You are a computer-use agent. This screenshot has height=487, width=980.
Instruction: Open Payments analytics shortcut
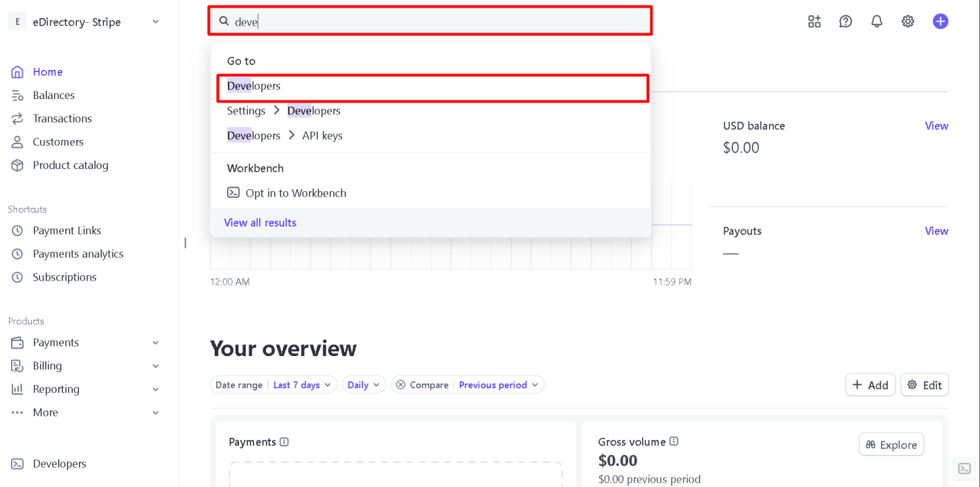78,254
